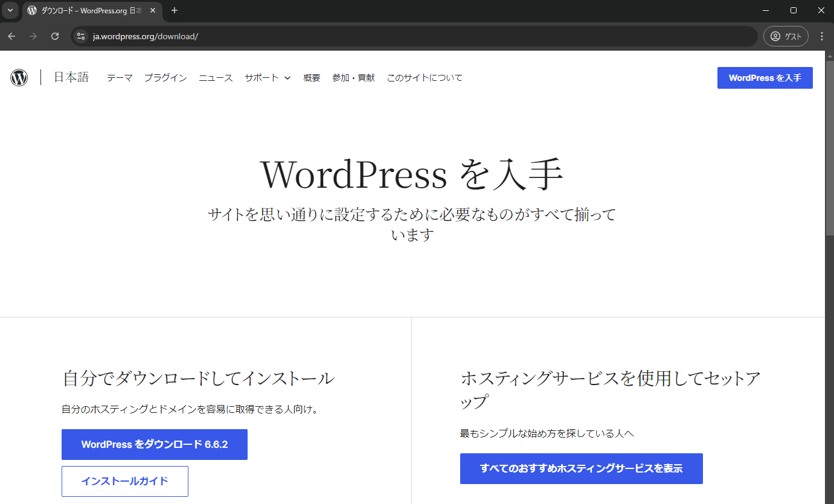Open the 参加・貢献 menu item
The height and width of the screenshot is (504, 834).
353,78
